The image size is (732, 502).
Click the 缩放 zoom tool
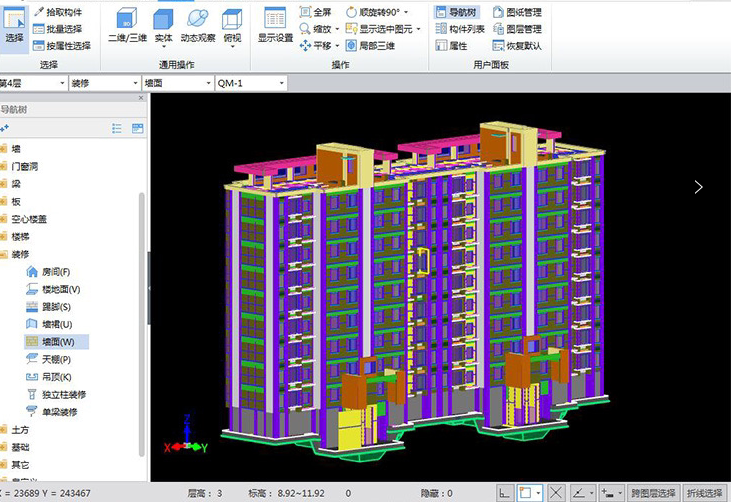tap(316, 29)
